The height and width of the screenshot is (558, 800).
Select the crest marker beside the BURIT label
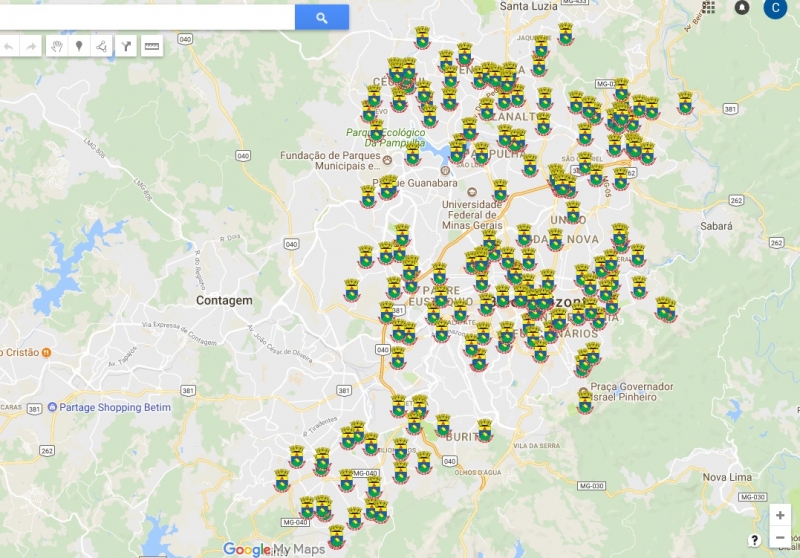[485, 430]
